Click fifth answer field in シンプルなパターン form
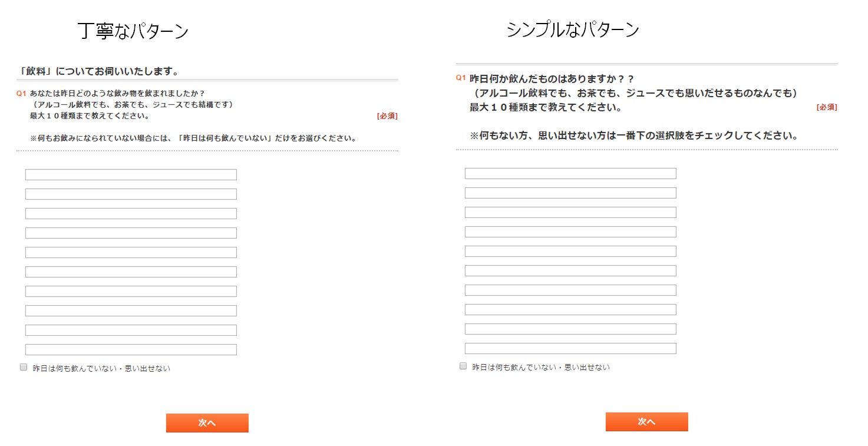This screenshot has width=868, height=446. point(570,251)
